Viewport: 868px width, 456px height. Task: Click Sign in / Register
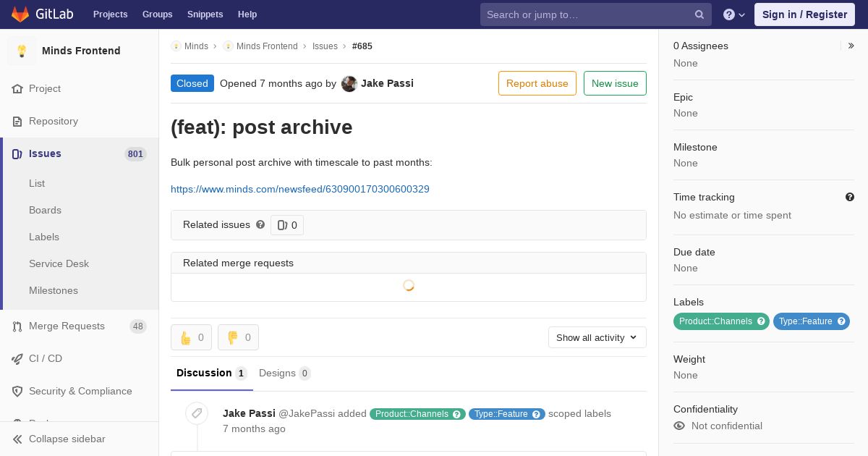coord(804,14)
